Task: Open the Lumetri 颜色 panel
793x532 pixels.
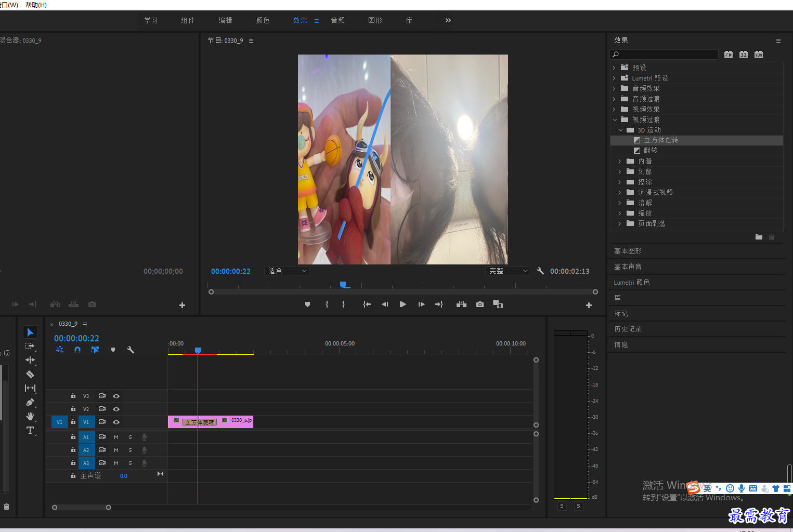Action: click(631, 282)
